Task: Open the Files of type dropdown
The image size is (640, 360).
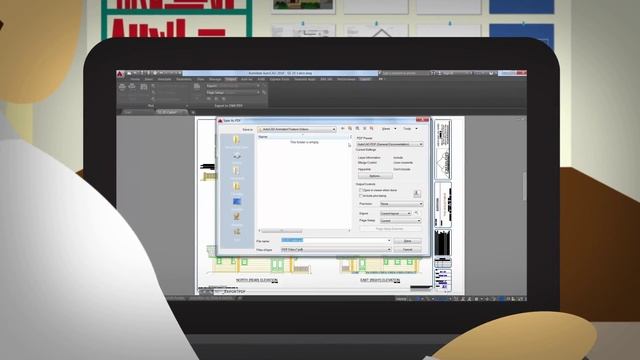Action: pos(336,249)
